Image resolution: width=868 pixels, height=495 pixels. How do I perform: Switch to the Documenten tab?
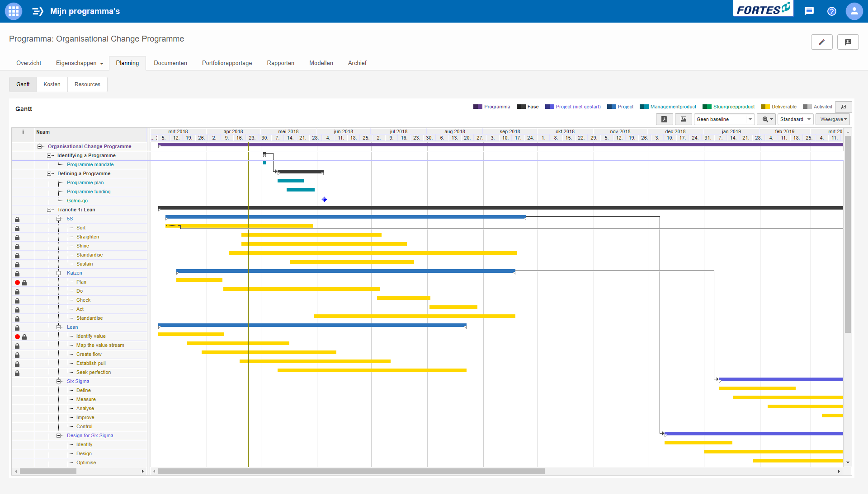170,63
